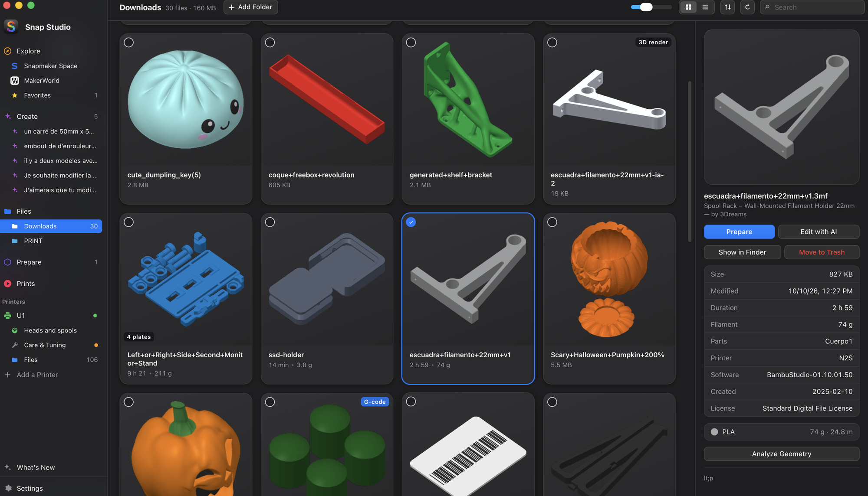Deselect the checked escuadra+filamento+22mm+v1 card
Viewport: 868px width, 496px height.
pos(411,222)
